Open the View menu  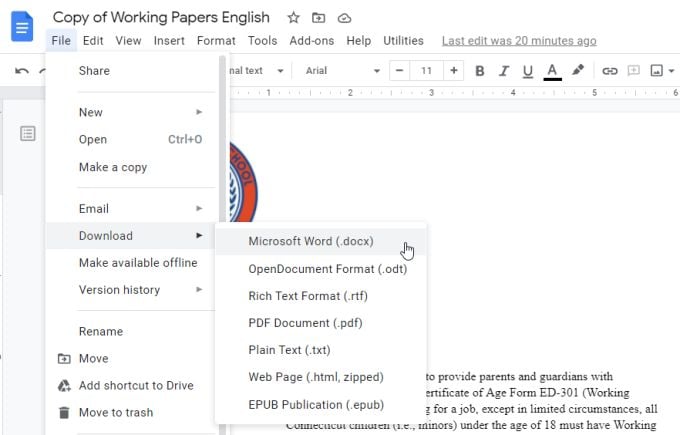coord(128,40)
